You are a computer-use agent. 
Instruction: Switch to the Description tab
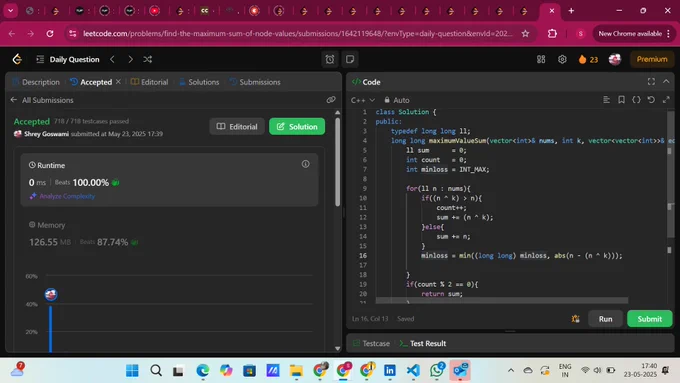36,82
